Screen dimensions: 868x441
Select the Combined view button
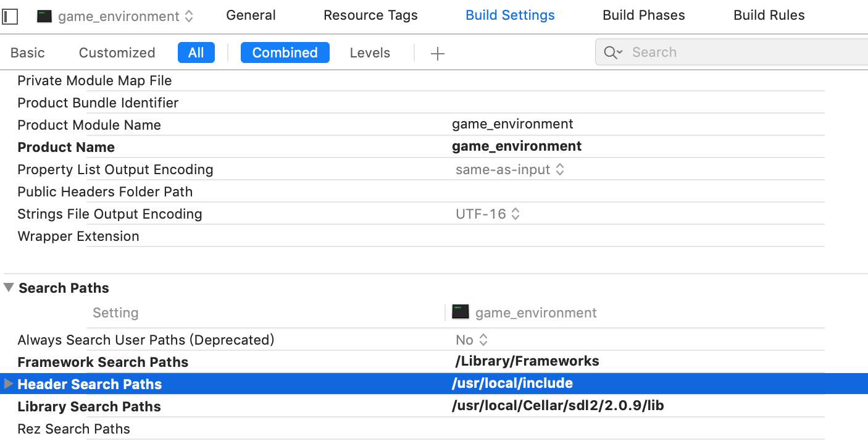pyautogui.click(x=285, y=52)
